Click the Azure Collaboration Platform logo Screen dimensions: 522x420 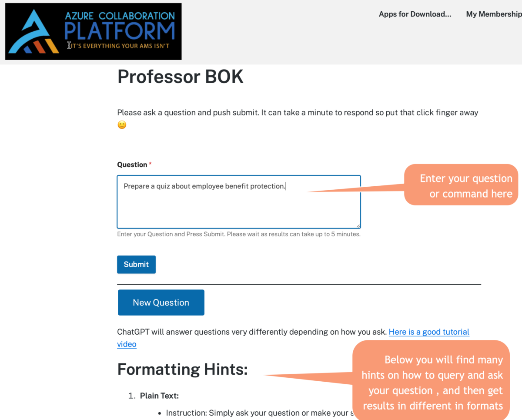[93, 31]
